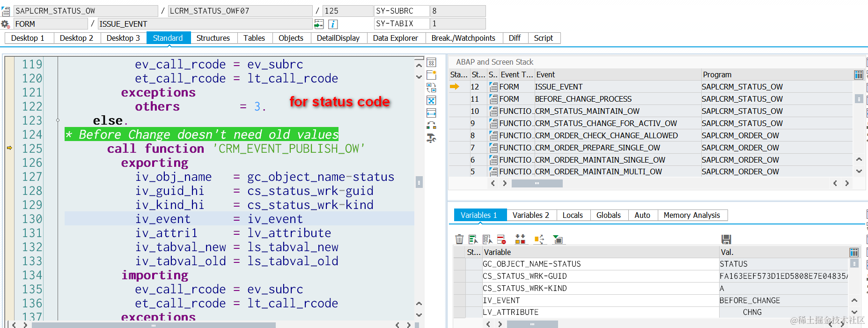The image size is (868, 328).
Task: Click horizontal scrollbar thumb under ABAP stack
Action: coord(537,183)
